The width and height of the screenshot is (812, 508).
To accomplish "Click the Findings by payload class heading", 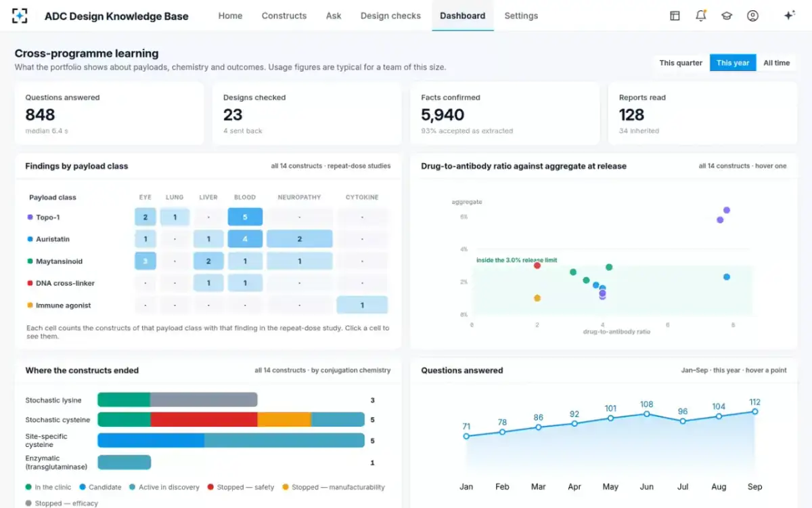I will [76, 166].
